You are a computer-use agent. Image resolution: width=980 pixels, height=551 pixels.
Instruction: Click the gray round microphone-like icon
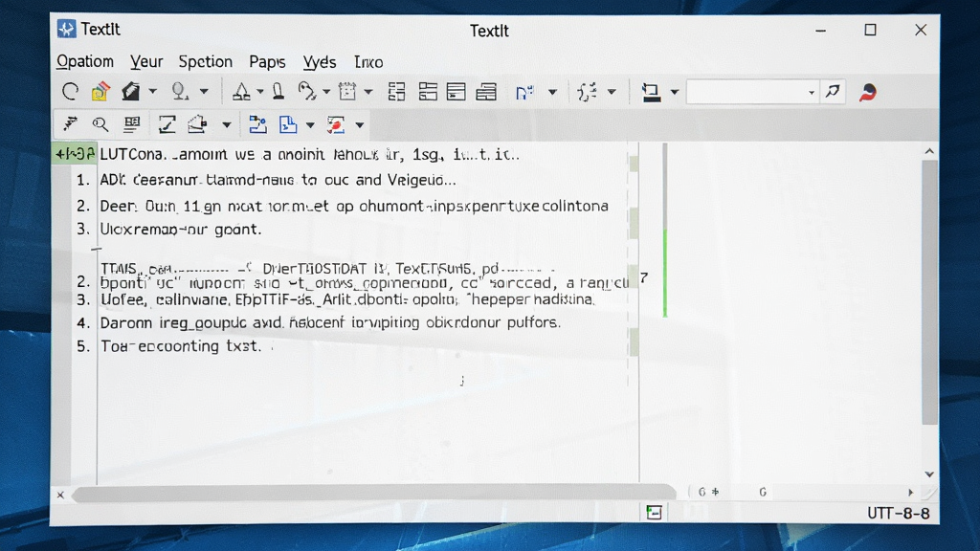pyautogui.click(x=180, y=92)
